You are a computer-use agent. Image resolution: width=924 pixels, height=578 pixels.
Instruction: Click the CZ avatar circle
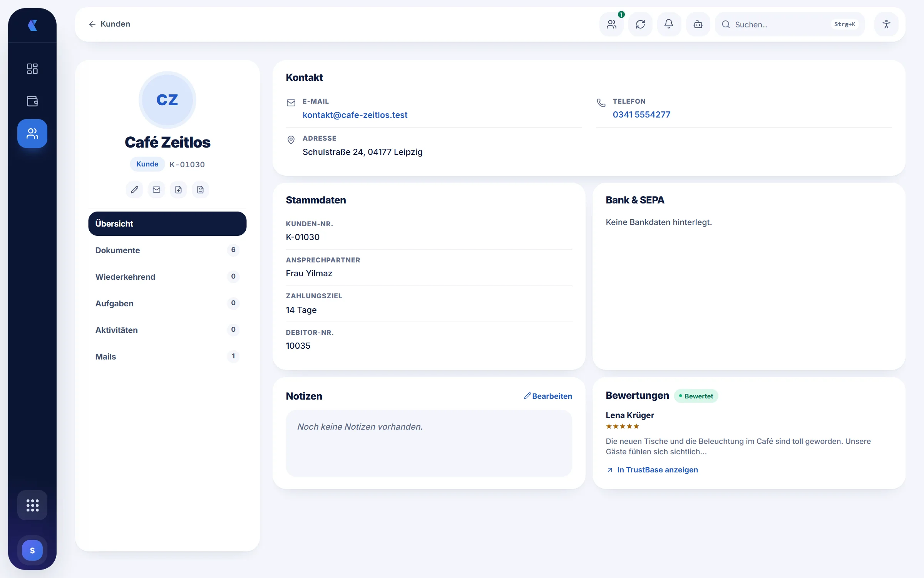coord(167,100)
